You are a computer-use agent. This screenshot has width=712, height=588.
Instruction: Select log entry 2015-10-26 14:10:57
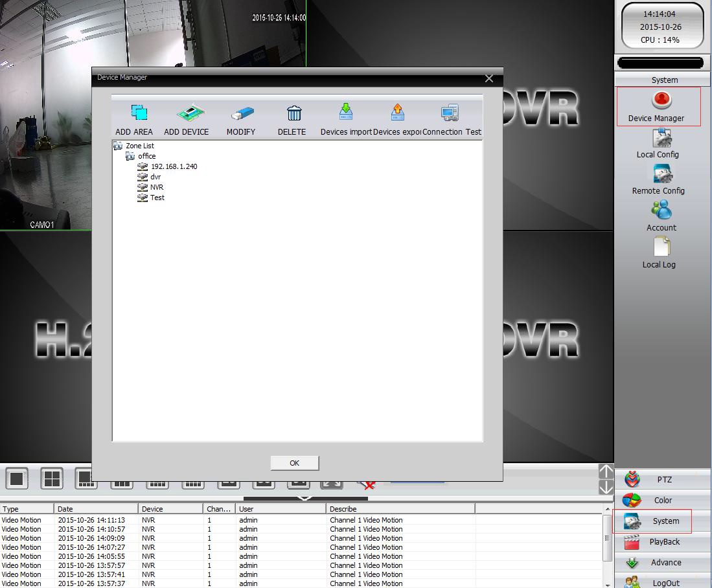tap(301, 529)
